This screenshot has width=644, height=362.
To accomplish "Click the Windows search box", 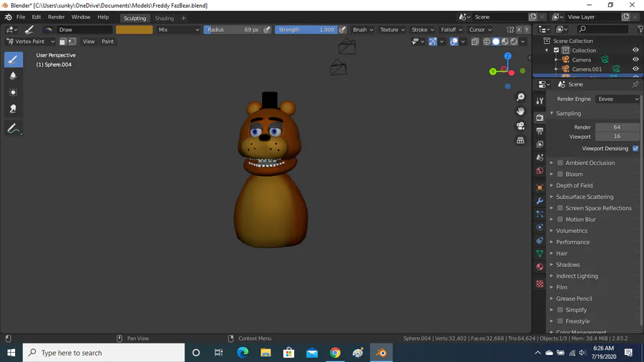I will (x=104, y=353).
